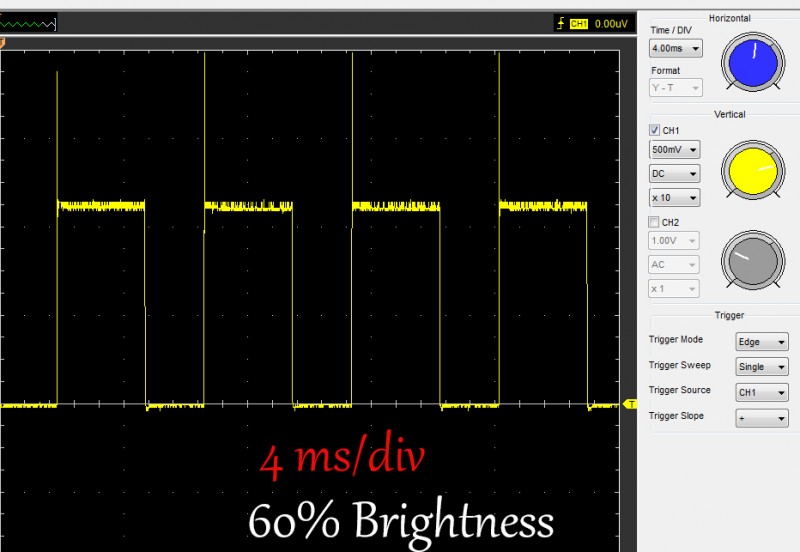Viewport: 800px width, 552px height.
Task: Click the orange horizontal trigger position marker
Action: coord(2,43)
